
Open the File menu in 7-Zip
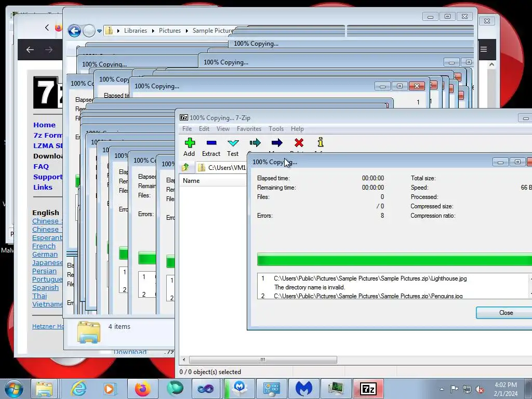point(187,129)
